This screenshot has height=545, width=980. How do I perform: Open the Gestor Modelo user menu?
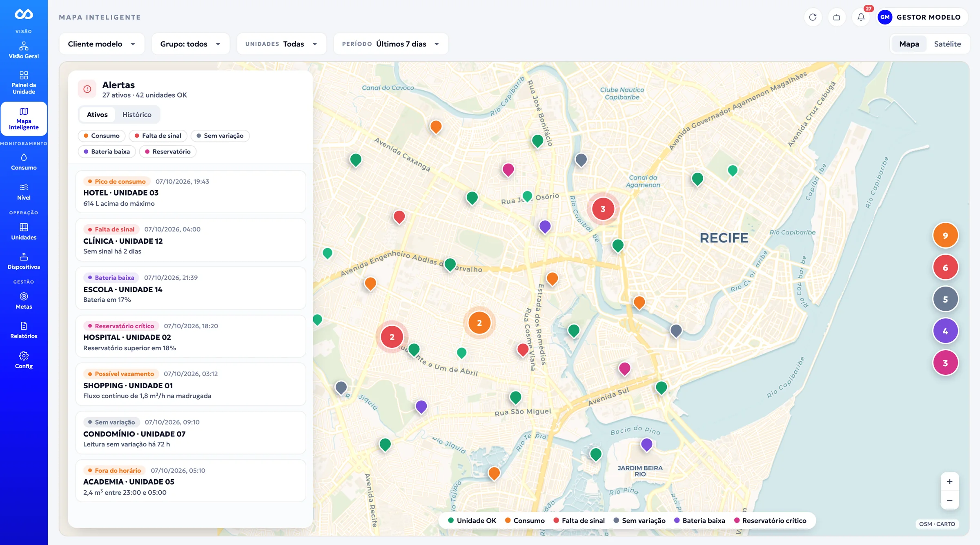tap(922, 17)
